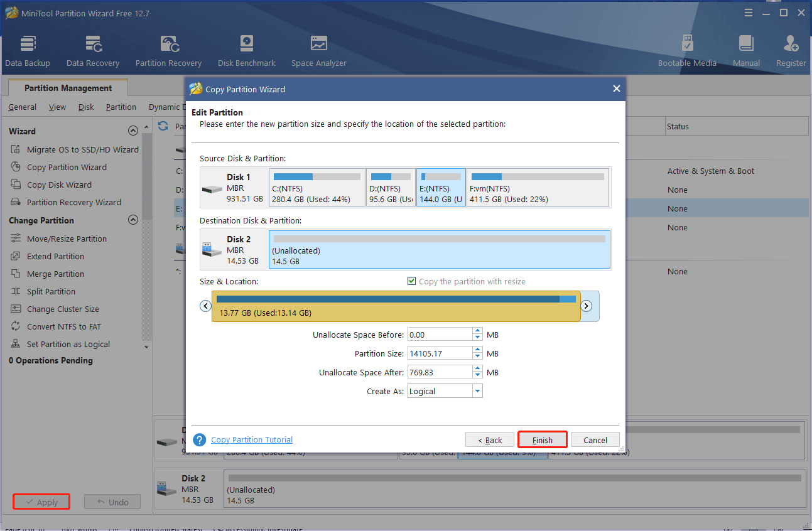The image size is (812, 531).
Task: Start Disk Benchmark
Action: (246, 51)
